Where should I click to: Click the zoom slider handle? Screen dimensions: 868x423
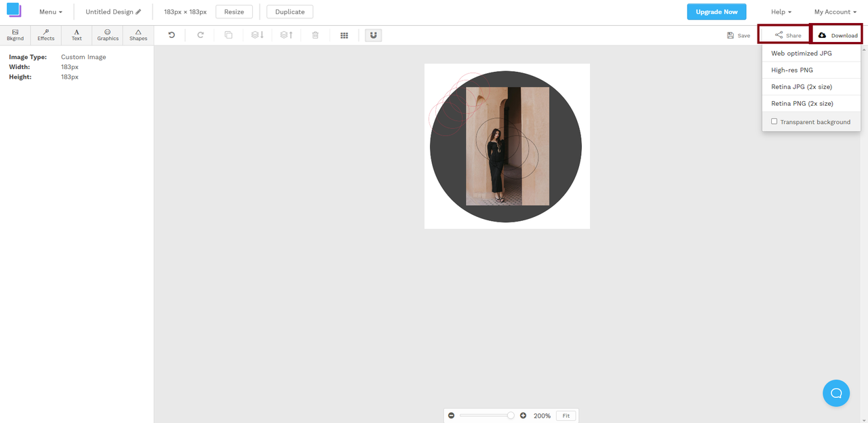point(511,416)
